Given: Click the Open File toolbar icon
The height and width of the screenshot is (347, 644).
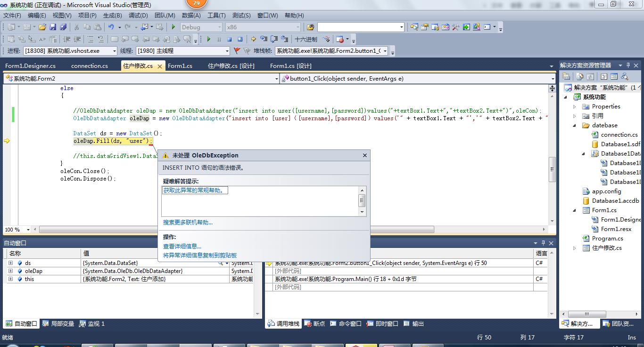Looking at the screenshot, I should pyautogui.click(x=42, y=27).
